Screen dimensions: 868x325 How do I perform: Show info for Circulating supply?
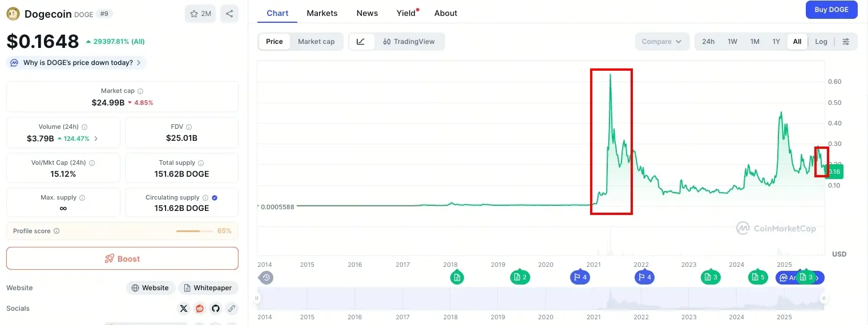205,198
